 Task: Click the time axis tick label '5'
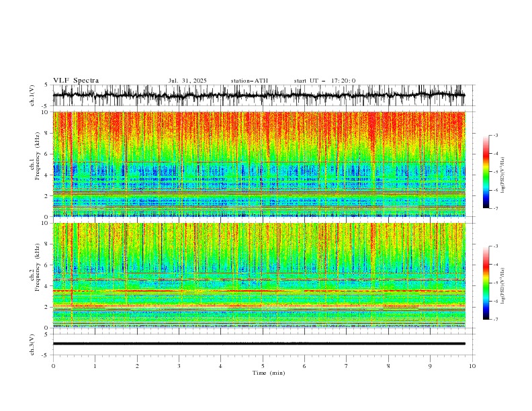click(x=263, y=366)
